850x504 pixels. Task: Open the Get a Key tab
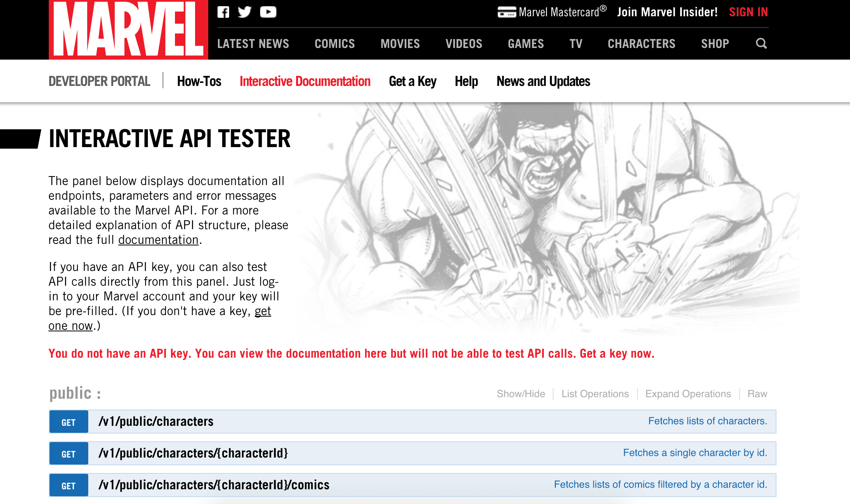pos(412,81)
